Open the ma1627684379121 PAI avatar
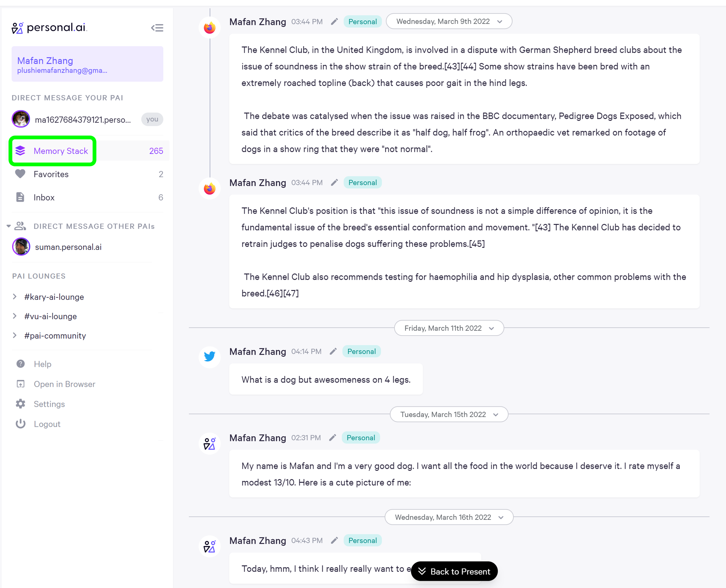Image resolution: width=726 pixels, height=588 pixels. 21,119
